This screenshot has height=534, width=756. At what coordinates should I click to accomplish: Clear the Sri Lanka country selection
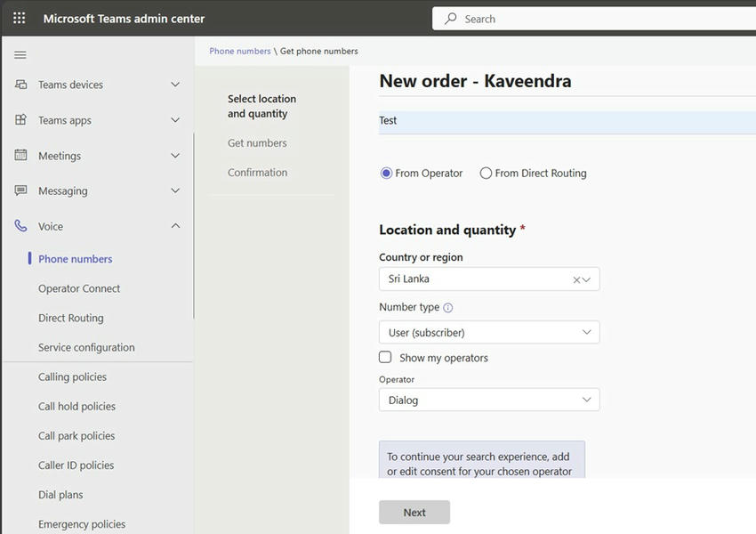[x=576, y=279]
